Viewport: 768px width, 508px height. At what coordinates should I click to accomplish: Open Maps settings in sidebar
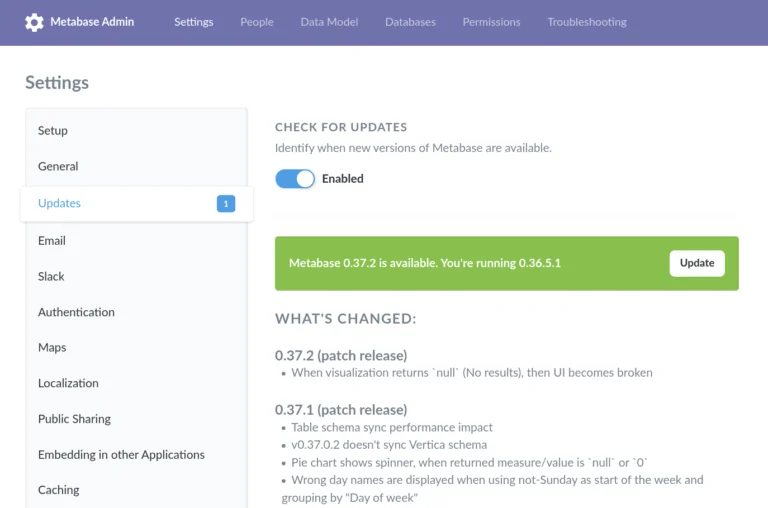point(136,347)
